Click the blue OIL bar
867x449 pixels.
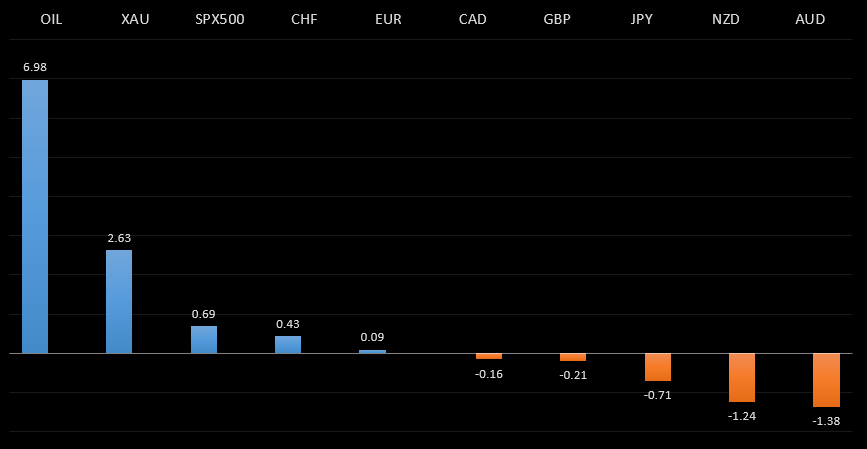pos(35,216)
